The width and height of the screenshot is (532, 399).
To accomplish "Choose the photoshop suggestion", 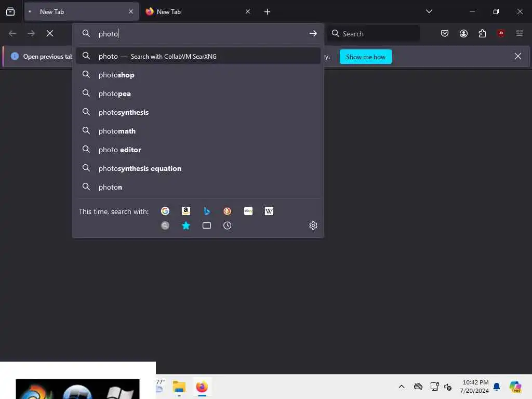I will click(198, 75).
